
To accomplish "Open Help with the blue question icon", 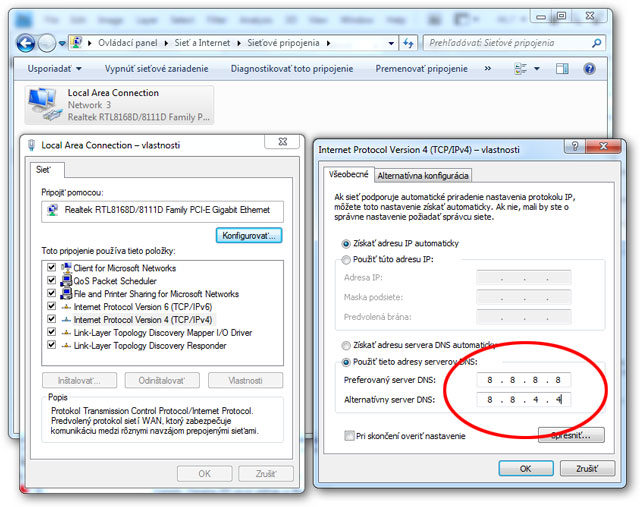I will 589,69.
